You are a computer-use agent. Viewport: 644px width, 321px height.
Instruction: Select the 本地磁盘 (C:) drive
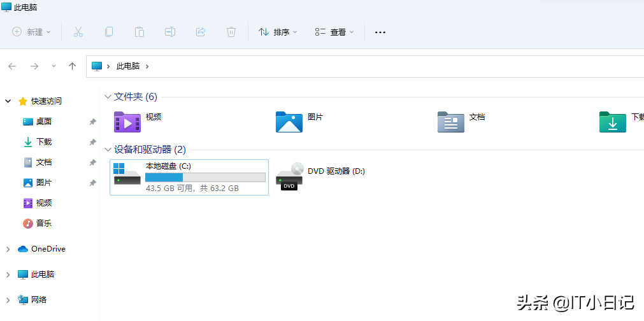[x=189, y=177]
